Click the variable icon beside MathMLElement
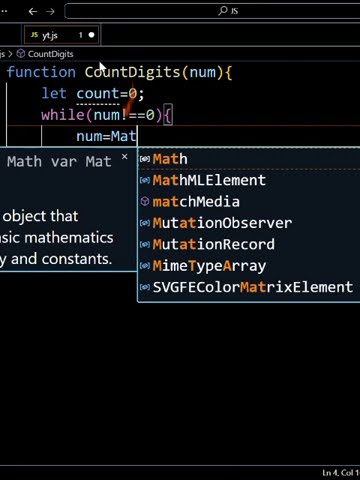Viewport: 360px width, 480px height. click(145, 180)
